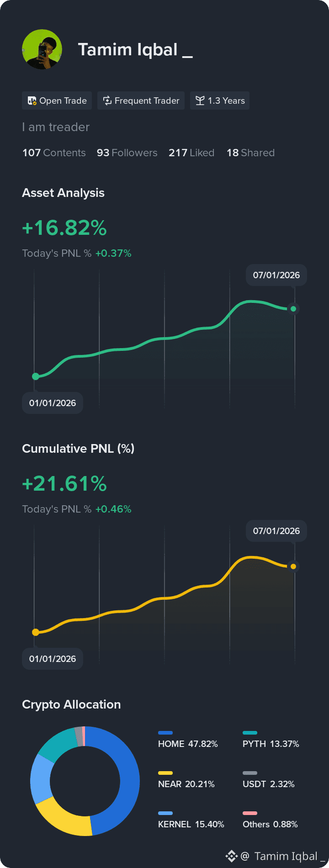Click the teal PYTH legend swatch
Screen dimensions: 329x868
250,733
